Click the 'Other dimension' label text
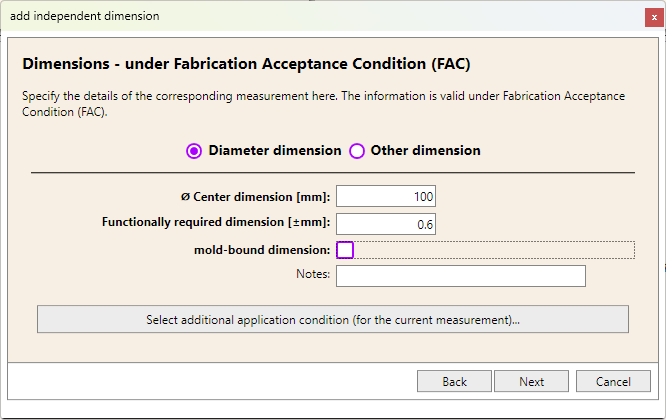 tap(426, 150)
